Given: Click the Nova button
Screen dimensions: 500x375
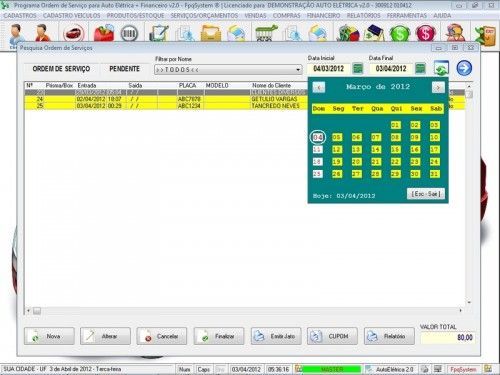Looking at the screenshot, I should click(49, 336).
